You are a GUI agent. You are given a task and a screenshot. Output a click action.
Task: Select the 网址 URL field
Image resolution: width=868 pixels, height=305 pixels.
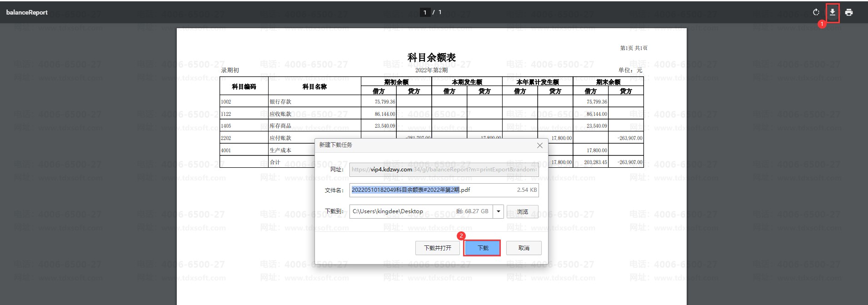[444, 170]
